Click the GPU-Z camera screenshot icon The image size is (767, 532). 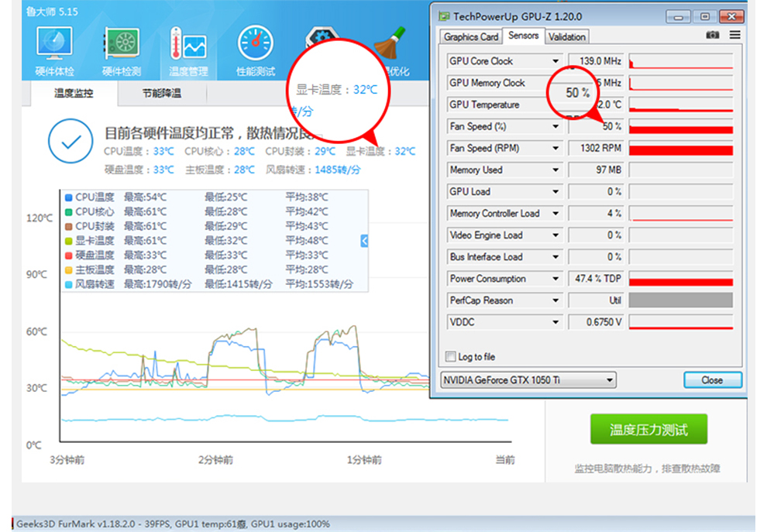tap(713, 35)
